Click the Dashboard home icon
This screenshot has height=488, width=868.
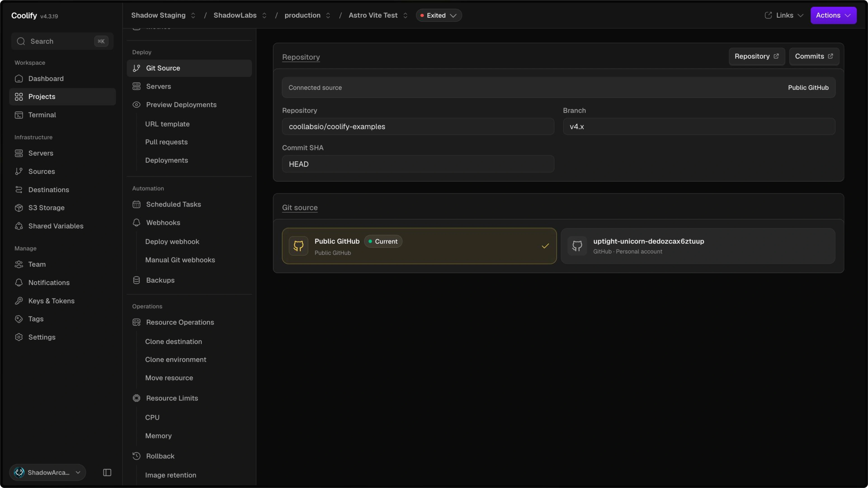pyautogui.click(x=19, y=78)
